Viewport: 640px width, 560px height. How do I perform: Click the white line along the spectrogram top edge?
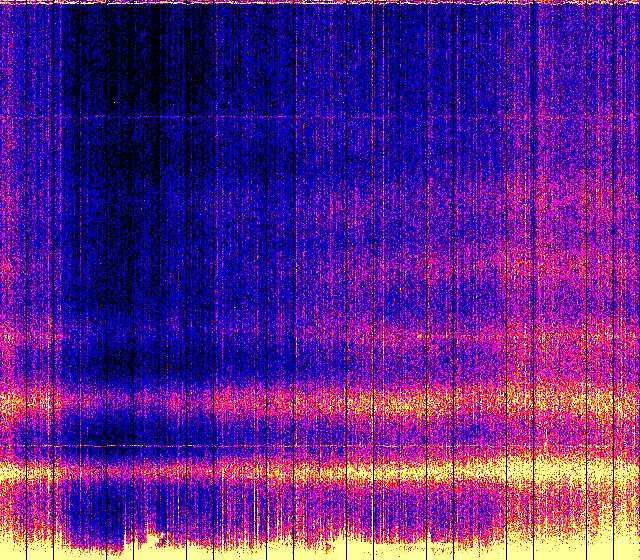click(320, 3)
